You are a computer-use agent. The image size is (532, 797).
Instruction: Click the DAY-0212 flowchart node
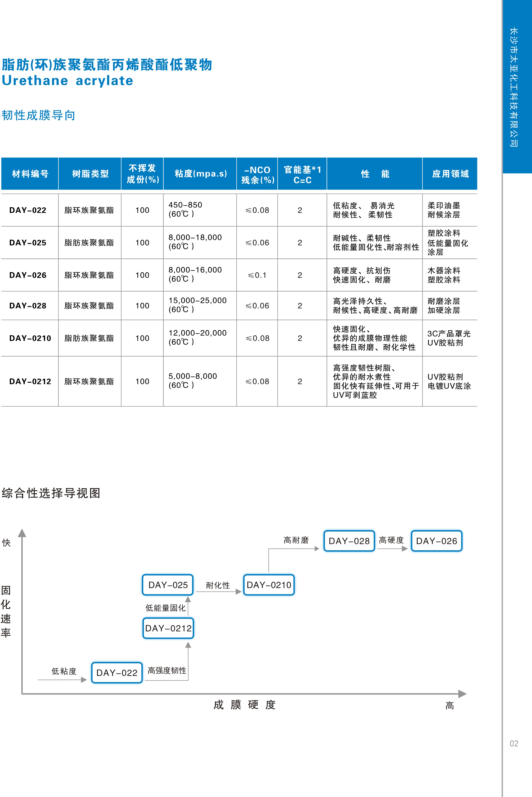click(x=168, y=628)
